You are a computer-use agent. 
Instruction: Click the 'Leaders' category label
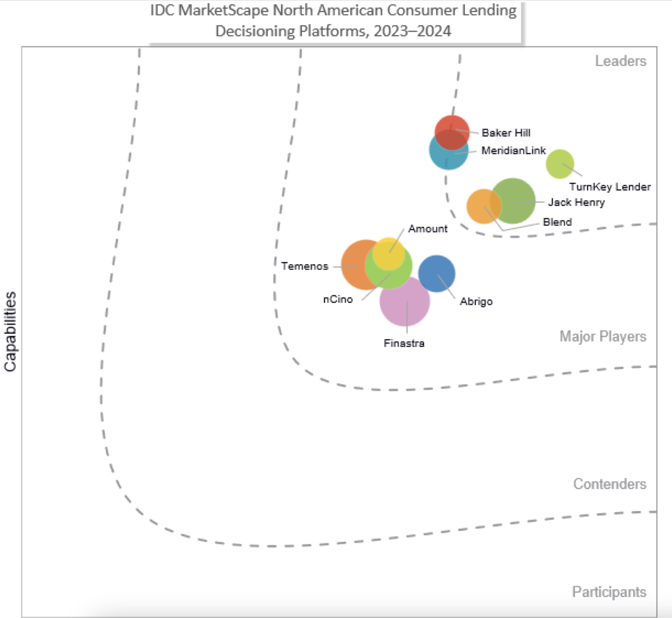click(x=621, y=61)
